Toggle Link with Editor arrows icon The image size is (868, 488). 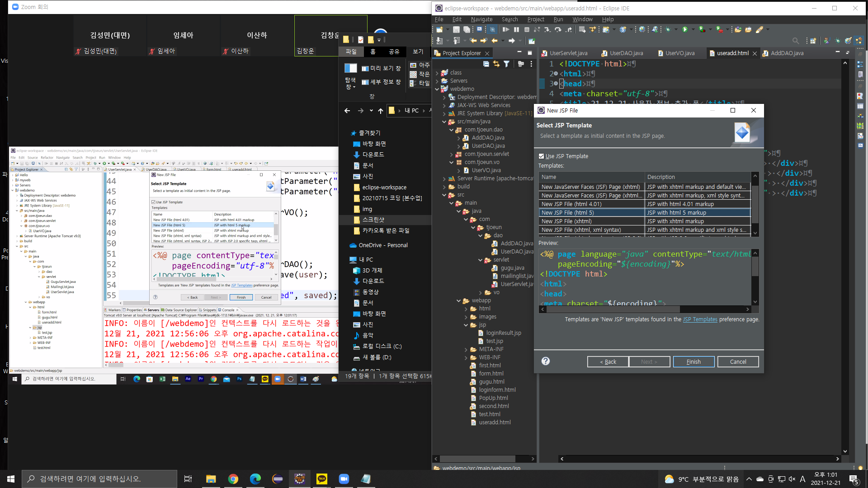click(496, 64)
